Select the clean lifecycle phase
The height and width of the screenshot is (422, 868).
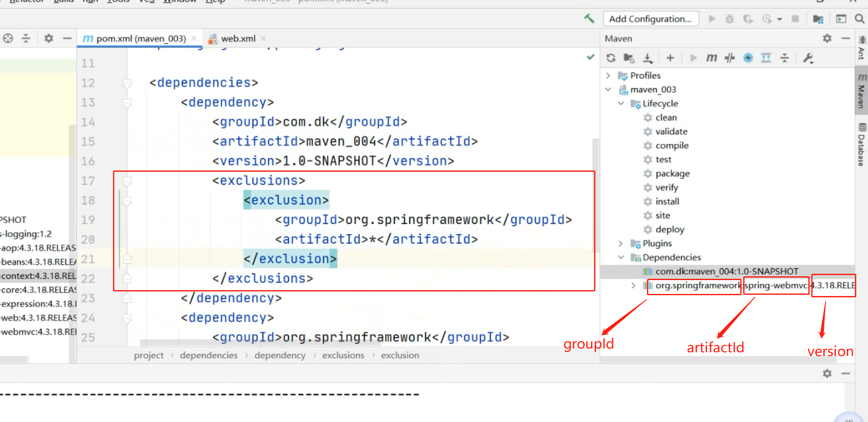(666, 118)
